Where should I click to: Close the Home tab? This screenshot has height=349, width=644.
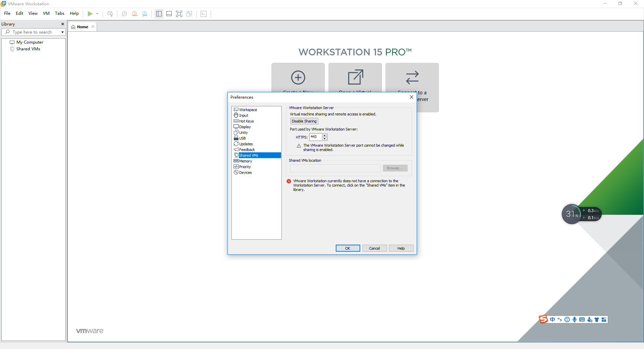(x=93, y=27)
